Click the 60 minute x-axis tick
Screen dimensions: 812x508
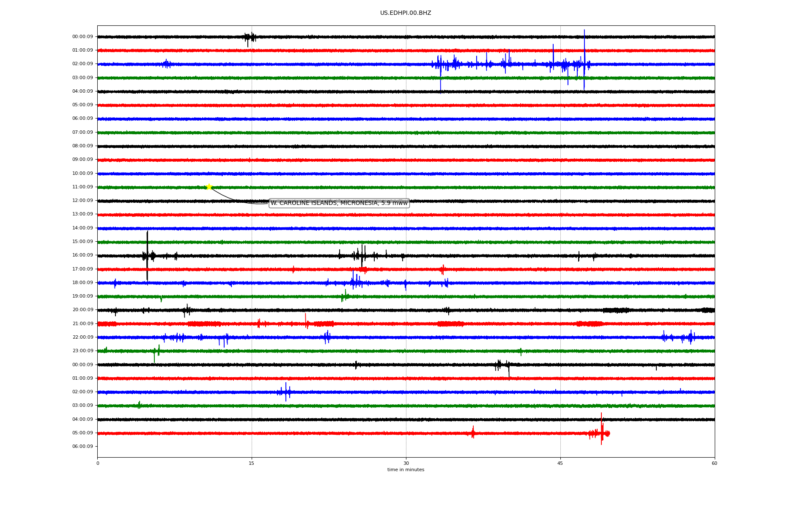(714, 464)
